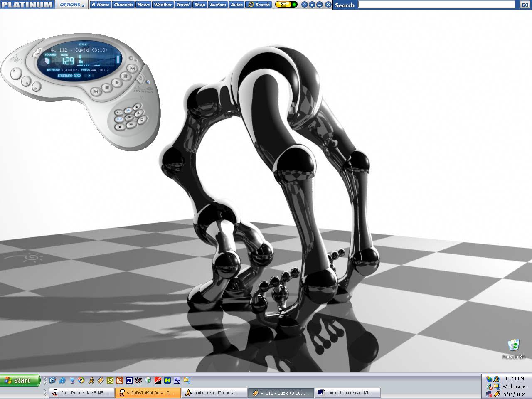Launch Internet Explorer from Quick Launch

click(62, 380)
